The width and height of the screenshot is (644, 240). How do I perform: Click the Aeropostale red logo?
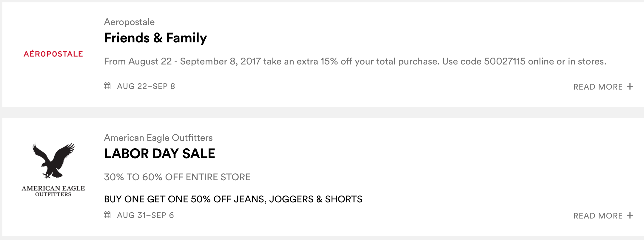[x=53, y=54]
